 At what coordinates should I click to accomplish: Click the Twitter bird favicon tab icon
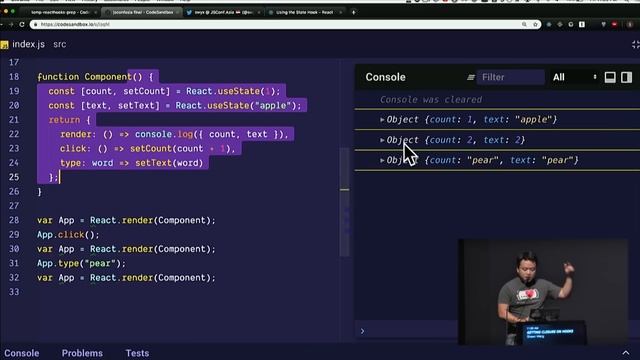(x=189, y=12)
